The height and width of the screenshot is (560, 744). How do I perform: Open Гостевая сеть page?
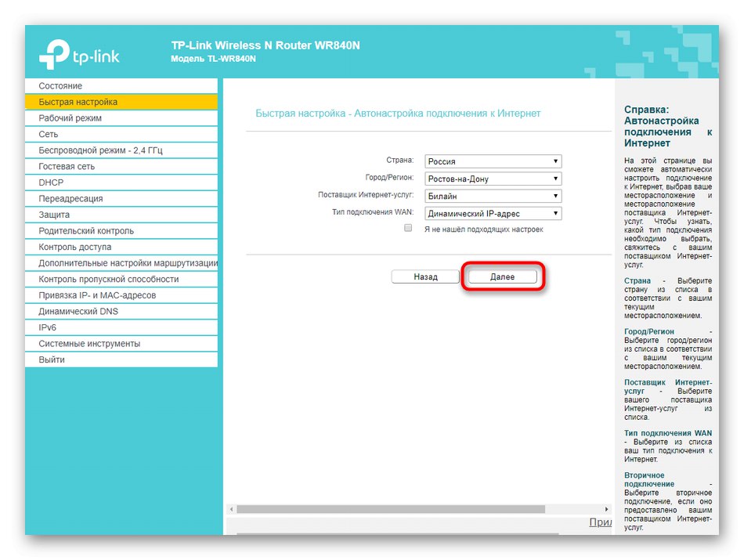click(x=121, y=167)
